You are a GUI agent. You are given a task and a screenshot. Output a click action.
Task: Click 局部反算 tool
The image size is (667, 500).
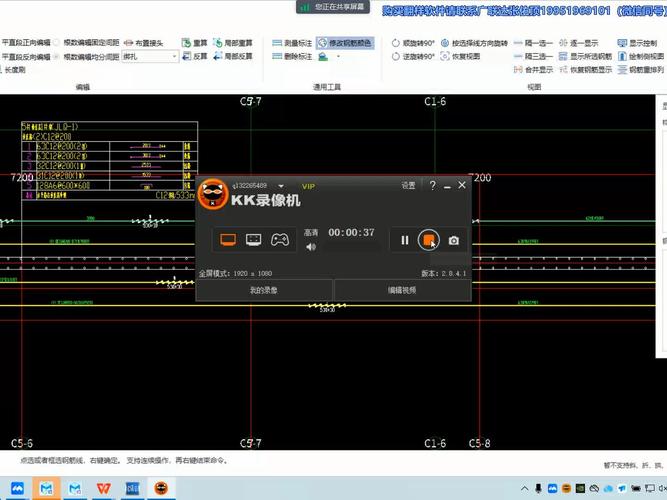(233, 56)
